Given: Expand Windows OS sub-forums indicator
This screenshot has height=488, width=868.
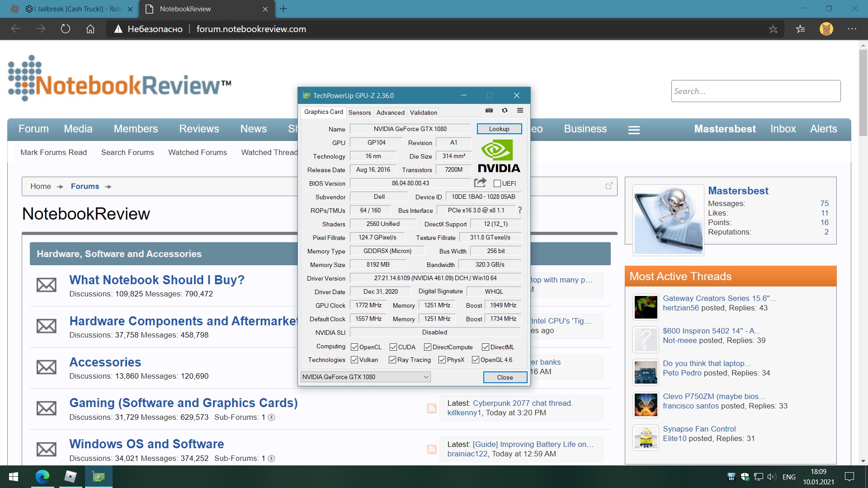Looking at the screenshot, I should coord(271,458).
